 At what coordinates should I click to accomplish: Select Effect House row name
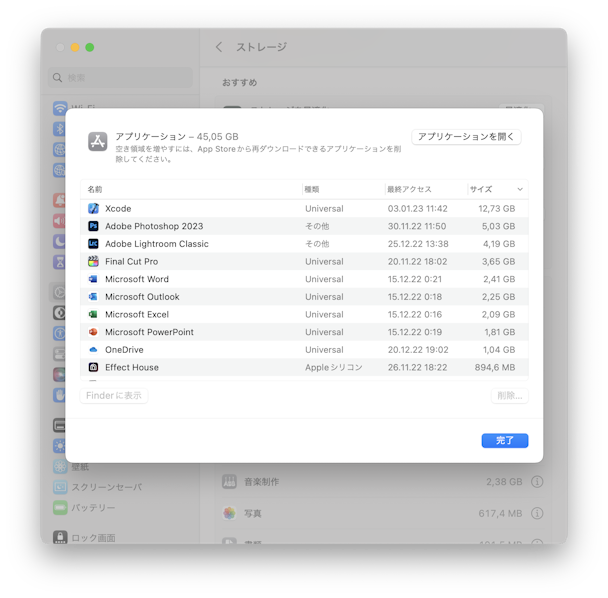[132, 367]
